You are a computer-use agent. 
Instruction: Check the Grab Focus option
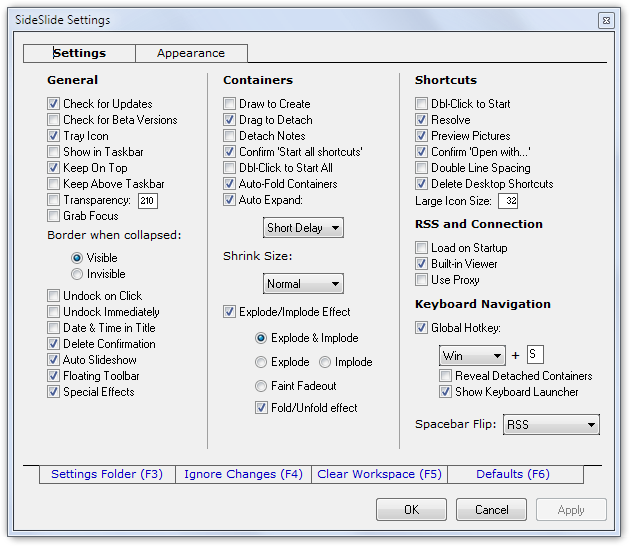pyautogui.click(x=53, y=216)
